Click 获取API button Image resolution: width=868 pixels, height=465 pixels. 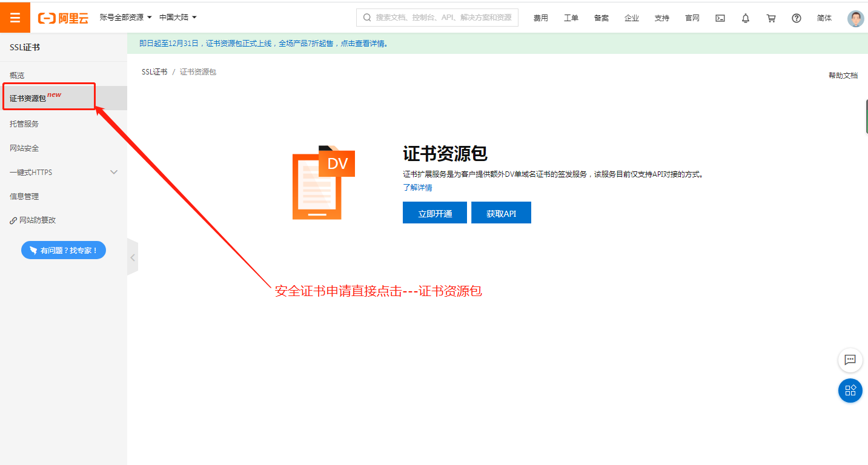point(501,213)
